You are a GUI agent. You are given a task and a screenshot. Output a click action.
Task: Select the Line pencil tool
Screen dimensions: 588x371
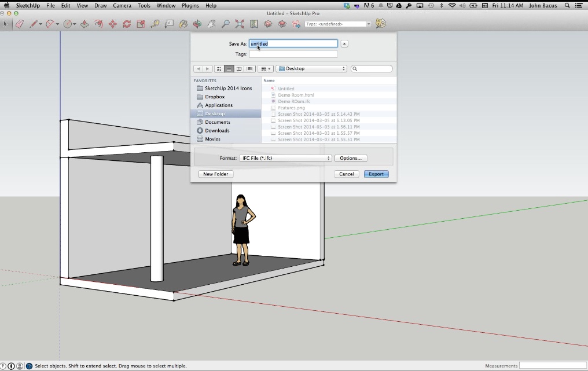34,24
